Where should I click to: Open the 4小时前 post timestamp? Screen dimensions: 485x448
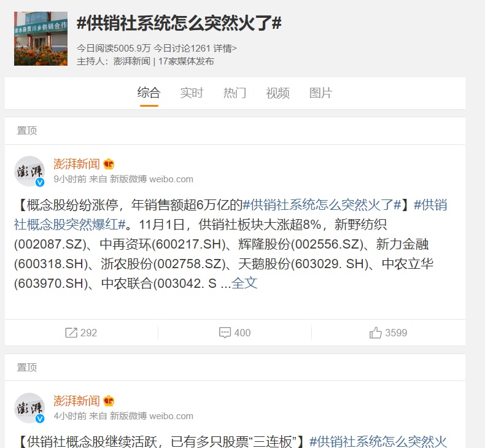point(70,416)
